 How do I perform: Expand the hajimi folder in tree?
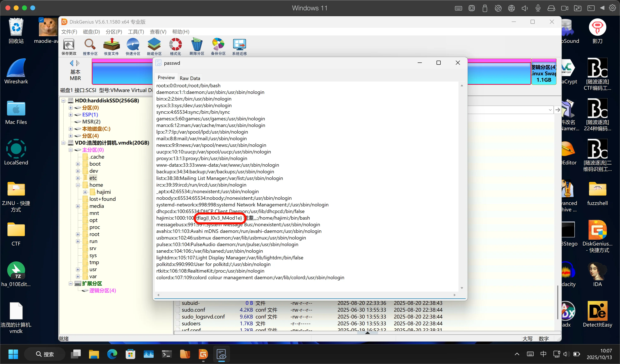pyautogui.click(x=85, y=192)
